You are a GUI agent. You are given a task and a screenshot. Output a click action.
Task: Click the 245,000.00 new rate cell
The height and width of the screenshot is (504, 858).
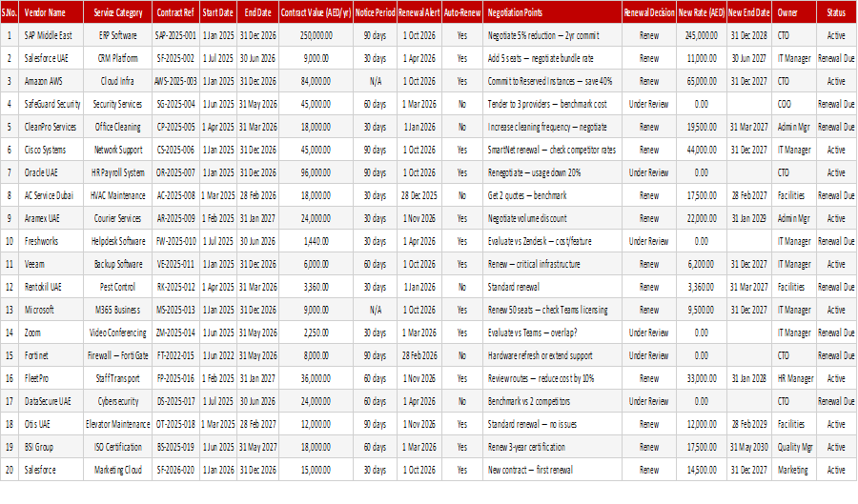point(702,35)
